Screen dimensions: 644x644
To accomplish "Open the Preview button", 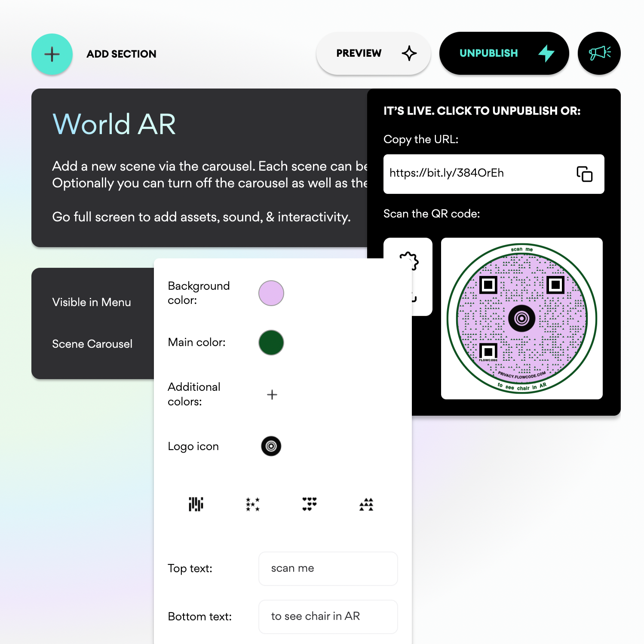I will (x=373, y=53).
